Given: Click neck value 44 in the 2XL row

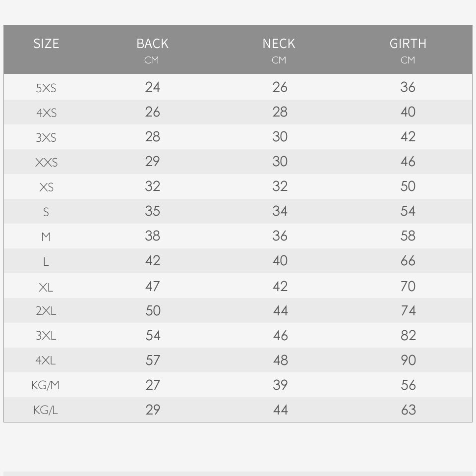Looking at the screenshot, I should [x=280, y=311].
